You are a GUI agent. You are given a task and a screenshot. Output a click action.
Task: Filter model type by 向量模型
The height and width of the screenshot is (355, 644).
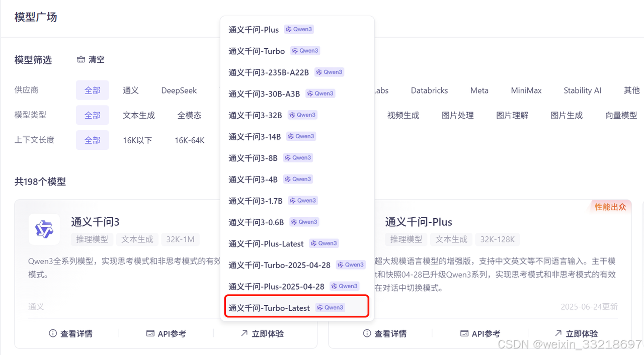[x=621, y=115]
